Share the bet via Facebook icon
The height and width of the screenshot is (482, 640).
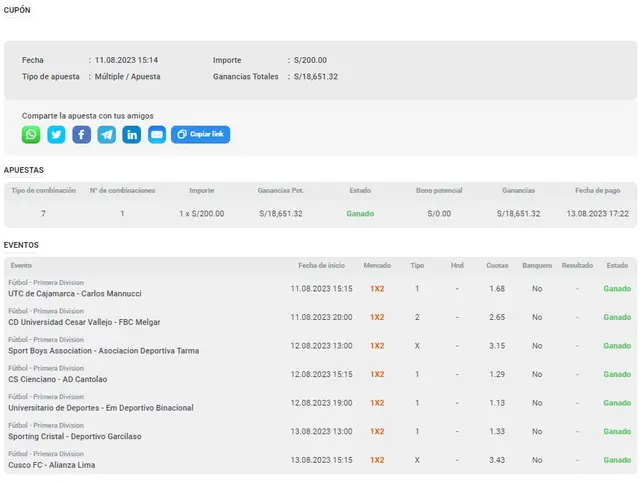pyautogui.click(x=82, y=135)
